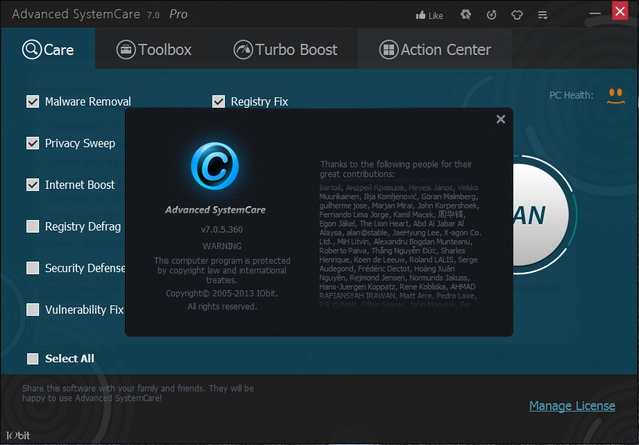Close the About dialog with X
The height and width of the screenshot is (445, 639).
(x=501, y=119)
